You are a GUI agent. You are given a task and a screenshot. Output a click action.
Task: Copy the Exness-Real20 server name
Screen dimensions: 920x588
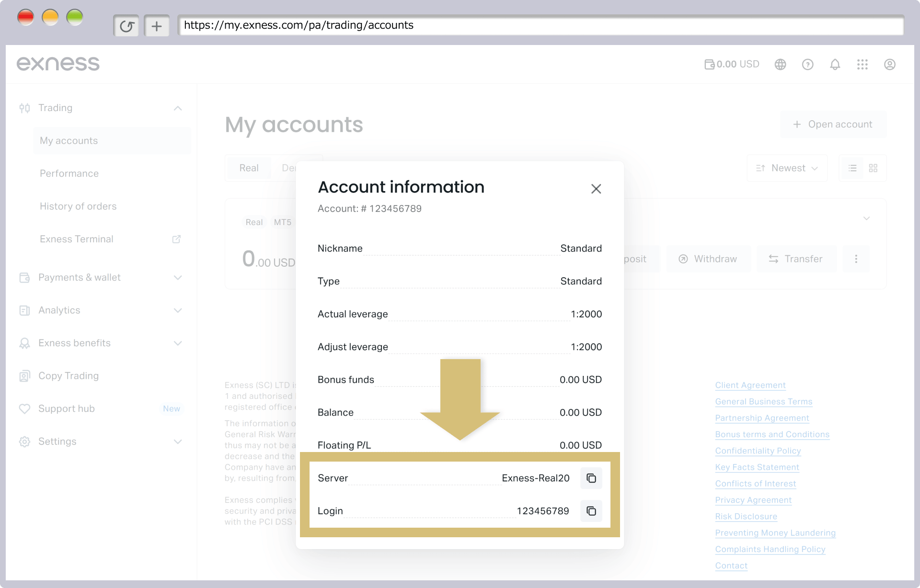pos(591,478)
